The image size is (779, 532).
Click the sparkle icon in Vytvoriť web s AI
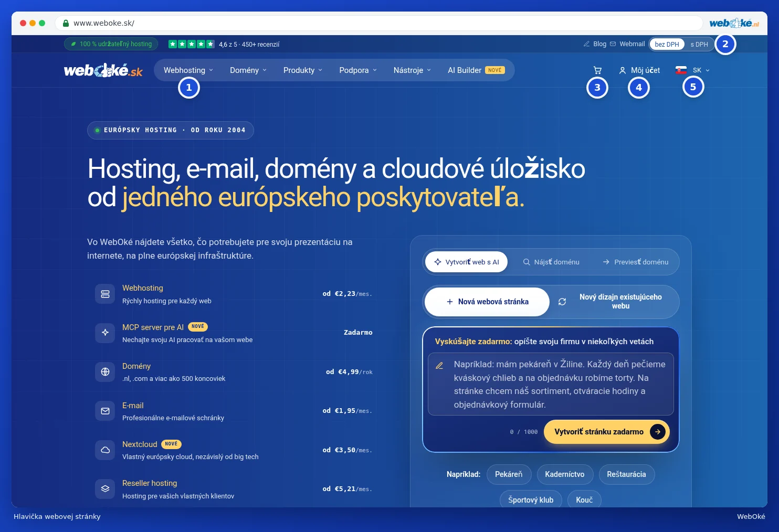pyautogui.click(x=438, y=262)
